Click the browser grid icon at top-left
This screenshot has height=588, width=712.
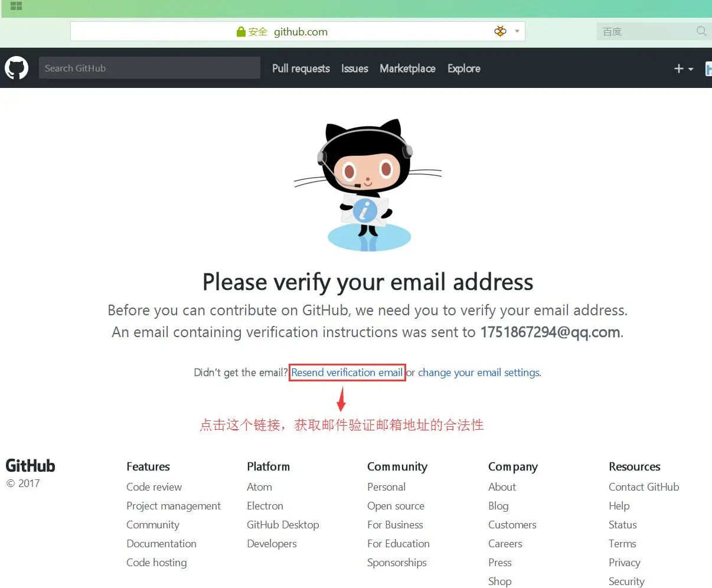[16, 6]
